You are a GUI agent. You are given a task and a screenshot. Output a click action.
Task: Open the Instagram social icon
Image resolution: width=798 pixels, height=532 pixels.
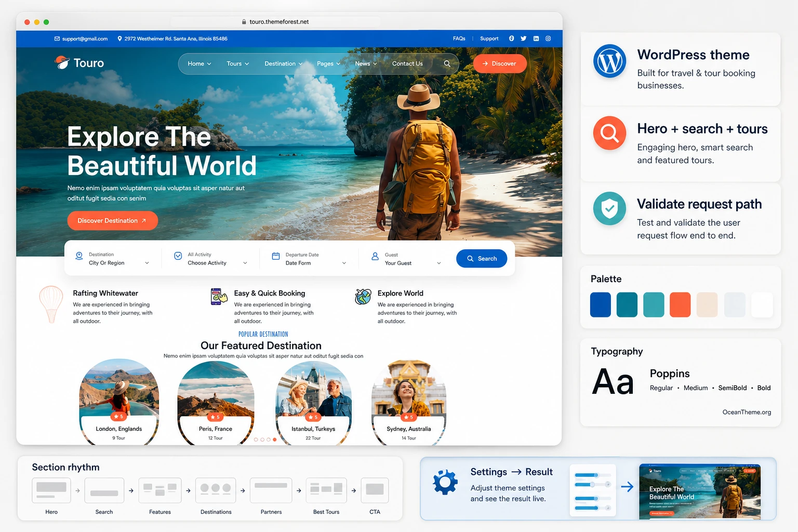[548, 38]
